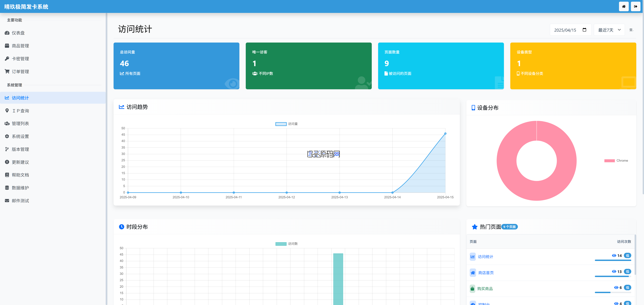Click the clock icon beside 时段分布

121,227
